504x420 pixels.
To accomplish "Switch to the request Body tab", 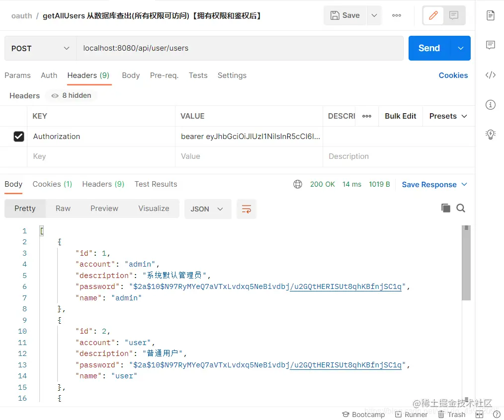I will pyautogui.click(x=131, y=75).
